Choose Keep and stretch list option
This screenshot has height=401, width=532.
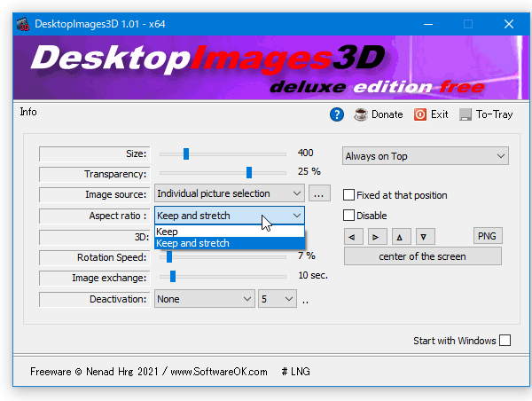point(230,243)
